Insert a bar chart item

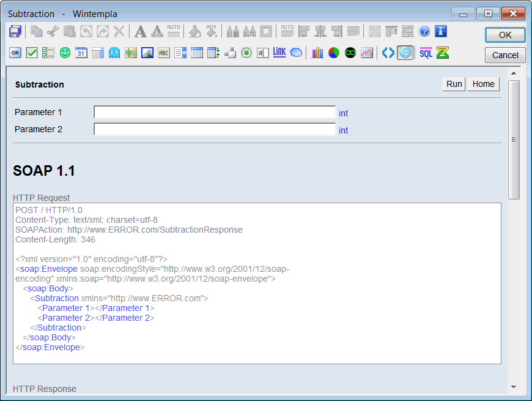point(317,53)
